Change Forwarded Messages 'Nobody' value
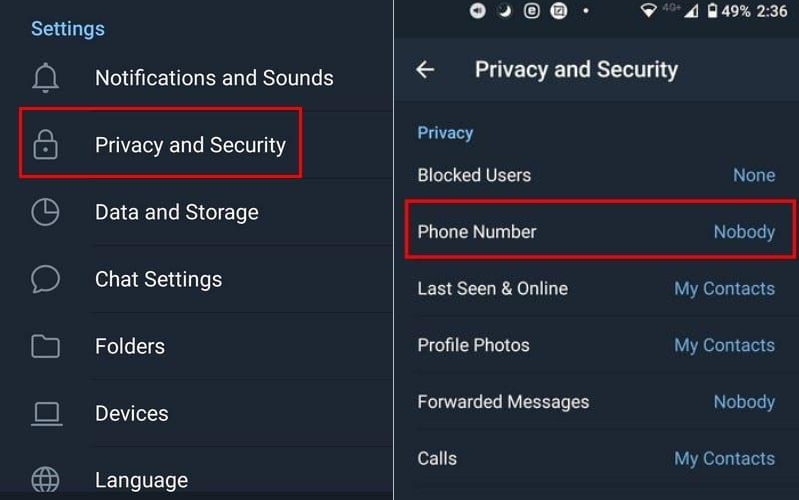 coord(744,402)
